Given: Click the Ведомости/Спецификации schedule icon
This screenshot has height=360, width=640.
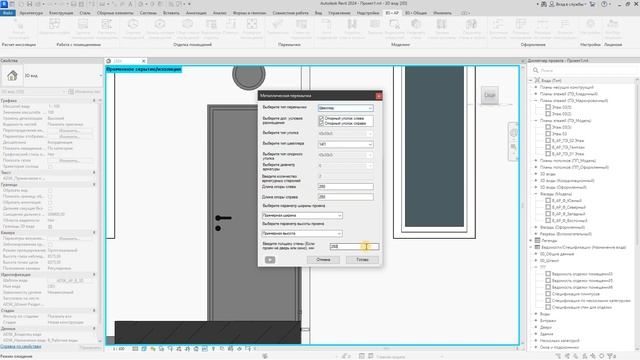Looking at the screenshot, I should [538, 247].
